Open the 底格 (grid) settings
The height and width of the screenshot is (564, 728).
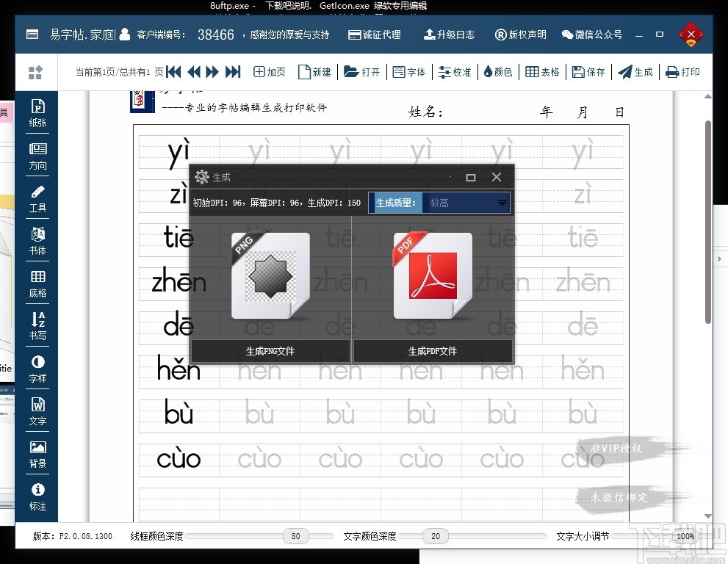[x=37, y=285]
